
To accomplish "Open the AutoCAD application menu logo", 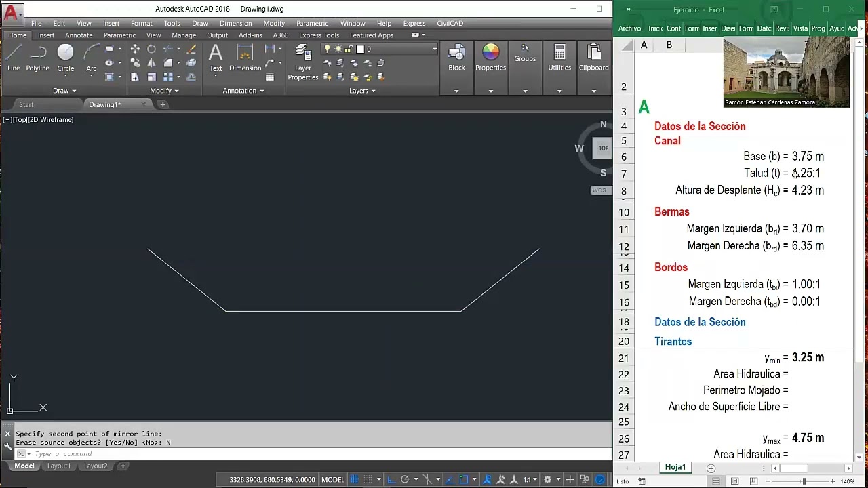I will click(11, 13).
